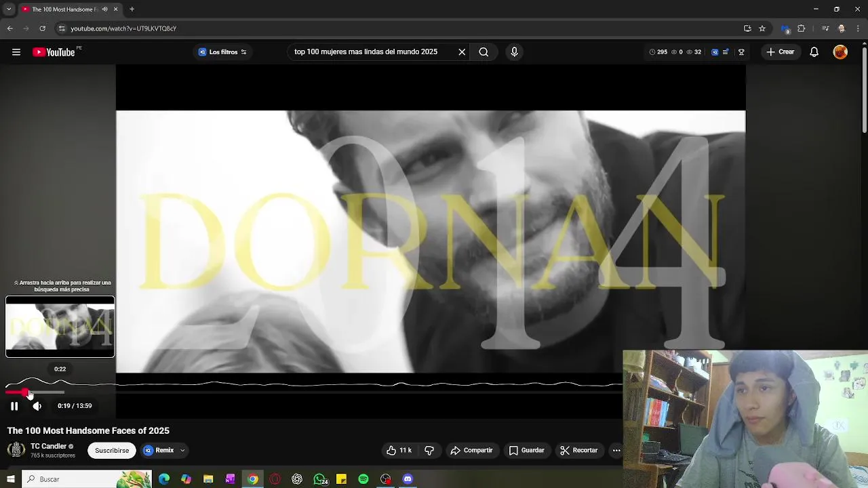This screenshot has width=868, height=488.
Task: Click the 765 k suscriptores text
Action: 53,455
